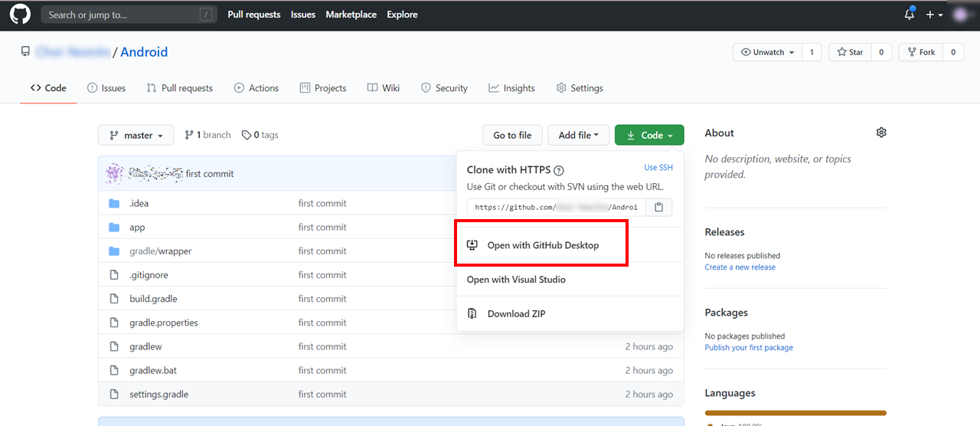
Task: Click Issues in the top navigation
Action: pyautogui.click(x=303, y=15)
